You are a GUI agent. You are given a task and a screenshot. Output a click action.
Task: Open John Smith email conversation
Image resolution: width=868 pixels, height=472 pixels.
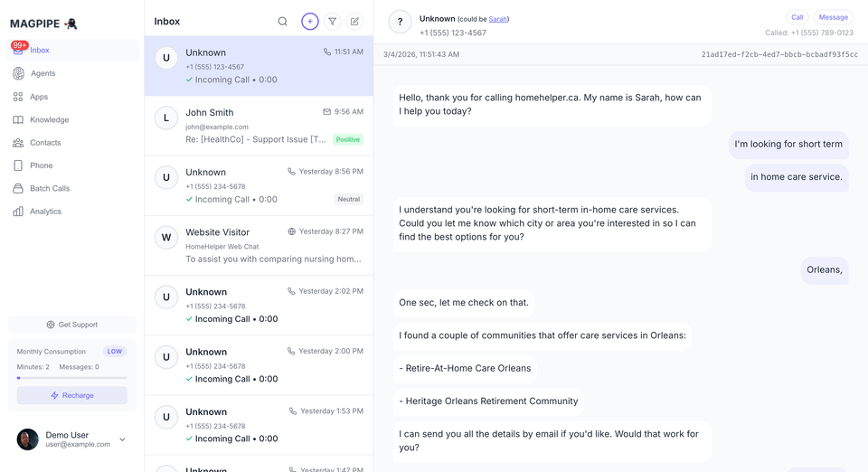259,126
